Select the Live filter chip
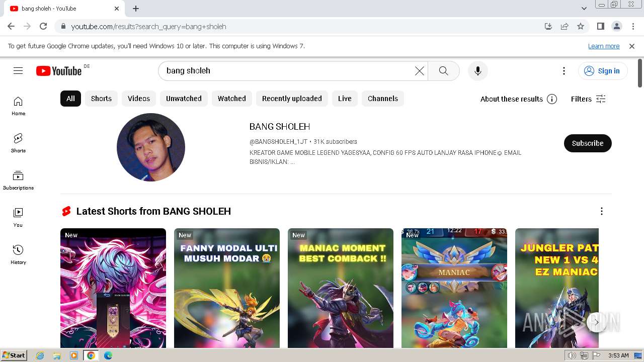 coord(345,99)
